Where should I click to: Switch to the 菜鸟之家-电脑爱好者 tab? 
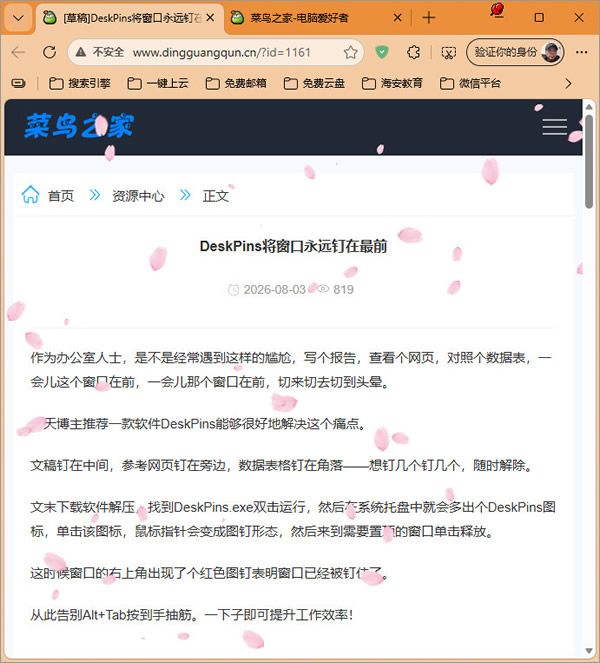point(299,18)
